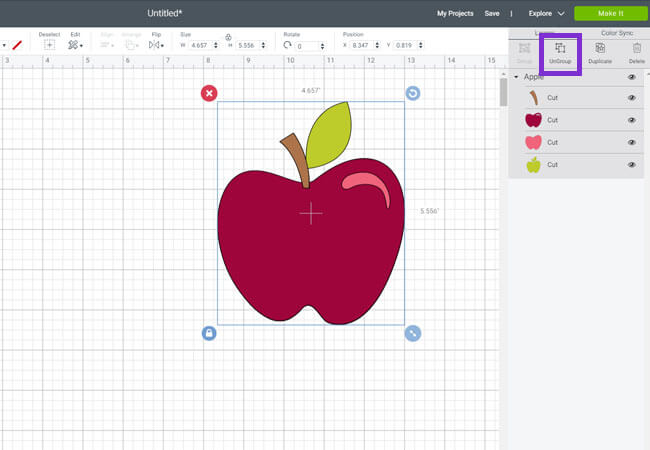Select the pink apple layer thumbnail
650x450 pixels.
[534, 142]
